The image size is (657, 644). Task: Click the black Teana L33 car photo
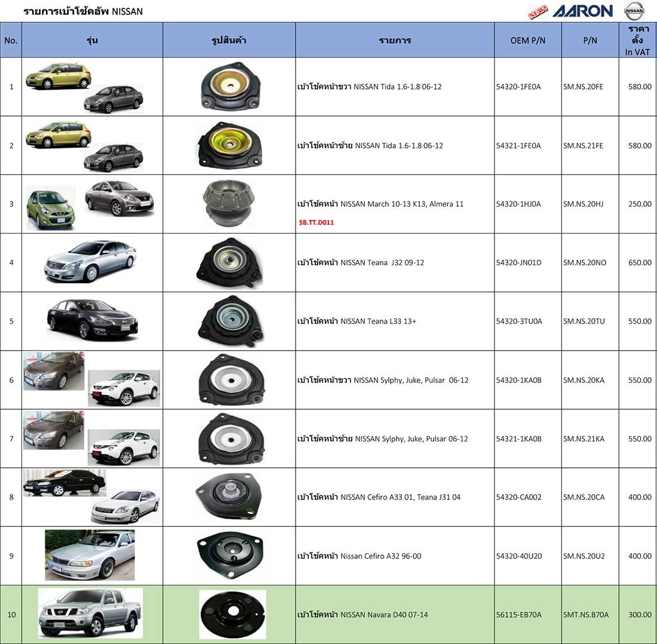(92, 319)
